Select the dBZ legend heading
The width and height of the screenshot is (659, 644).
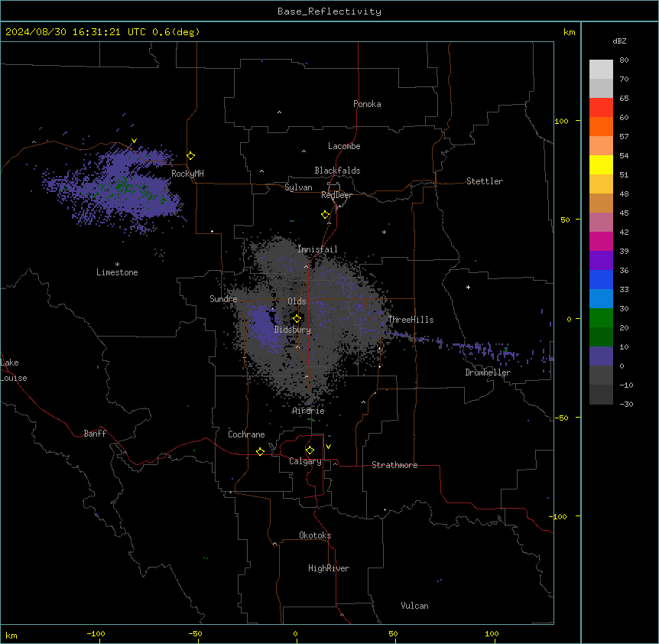click(619, 41)
